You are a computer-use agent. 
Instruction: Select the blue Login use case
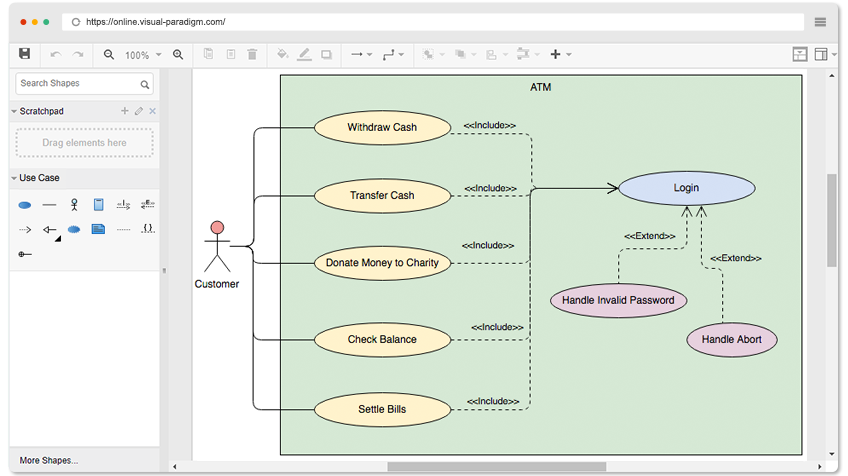[x=686, y=188]
